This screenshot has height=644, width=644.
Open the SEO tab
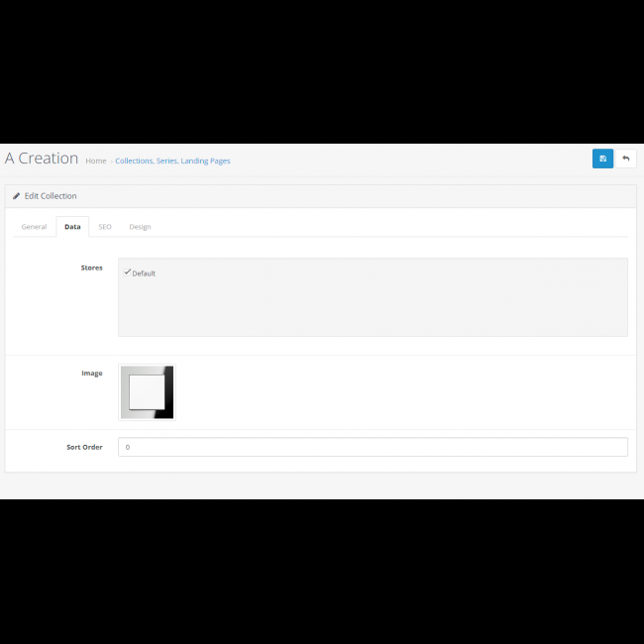[105, 227]
